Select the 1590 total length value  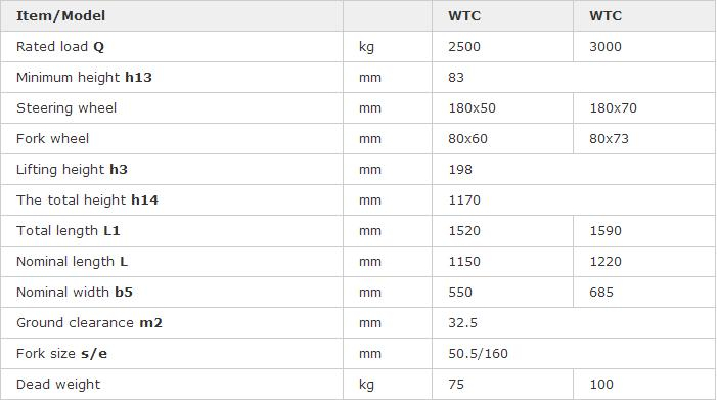click(x=605, y=230)
